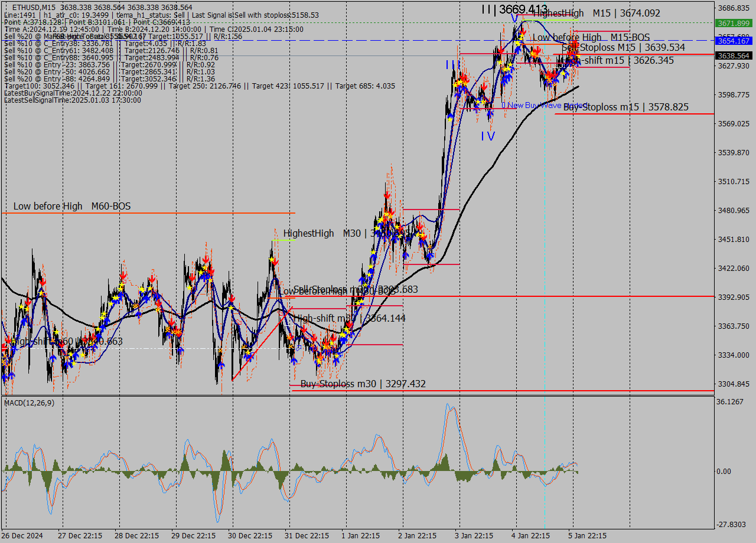
Task: Click the 'High-shift m30 | 3364.144' label
Action: pos(350,318)
